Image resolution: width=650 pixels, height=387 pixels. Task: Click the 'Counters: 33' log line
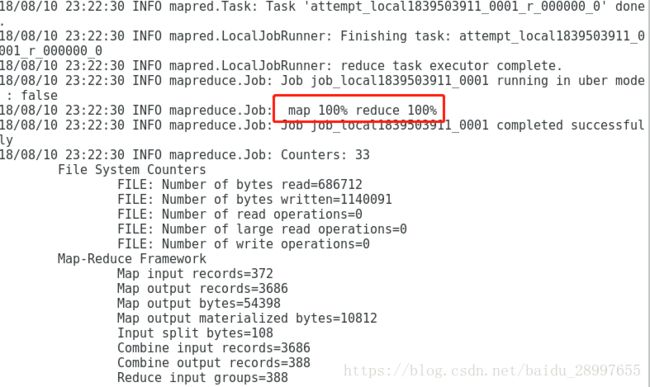point(184,155)
